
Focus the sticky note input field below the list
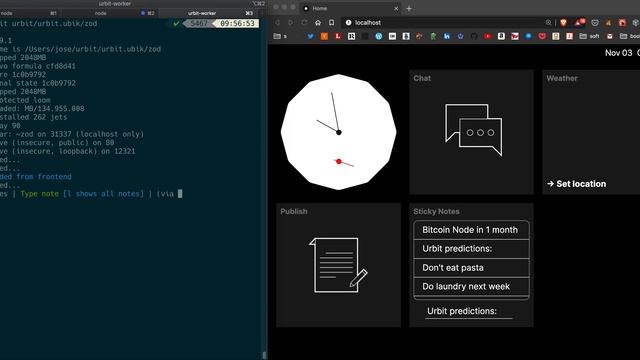pos(469,311)
